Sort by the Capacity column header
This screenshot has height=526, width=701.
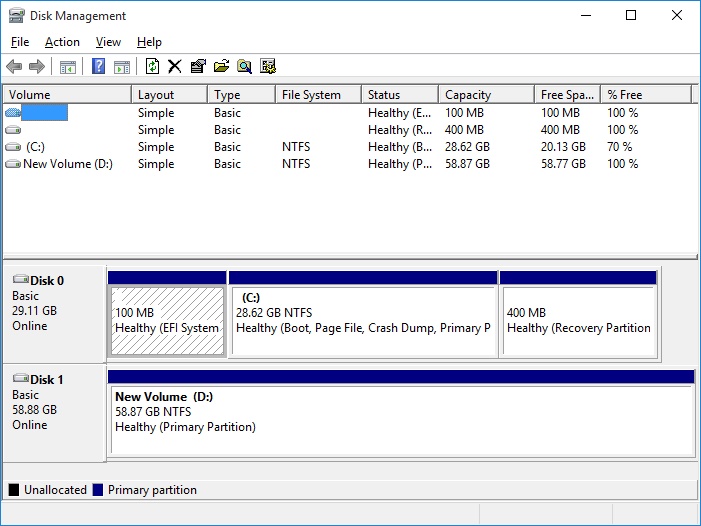pos(484,95)
